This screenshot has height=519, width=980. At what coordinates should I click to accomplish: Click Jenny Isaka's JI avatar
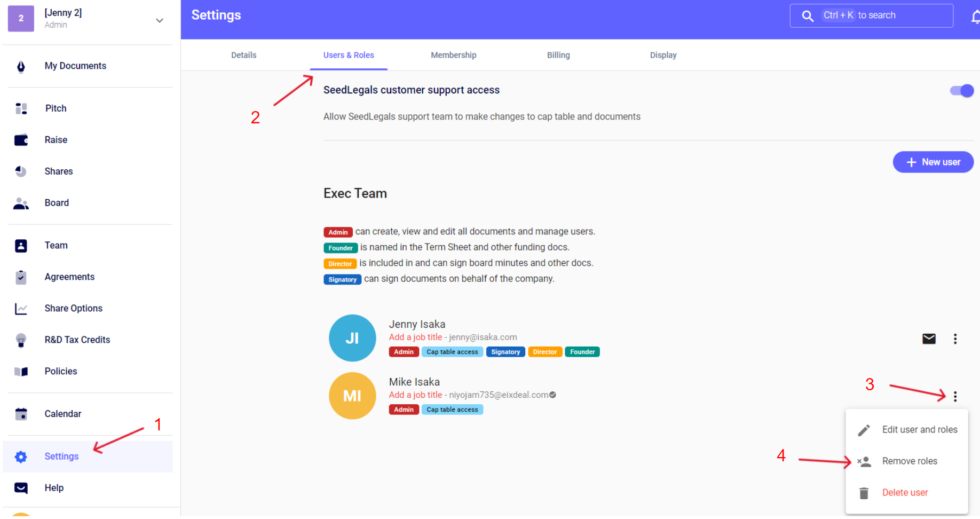coord(352,338)
